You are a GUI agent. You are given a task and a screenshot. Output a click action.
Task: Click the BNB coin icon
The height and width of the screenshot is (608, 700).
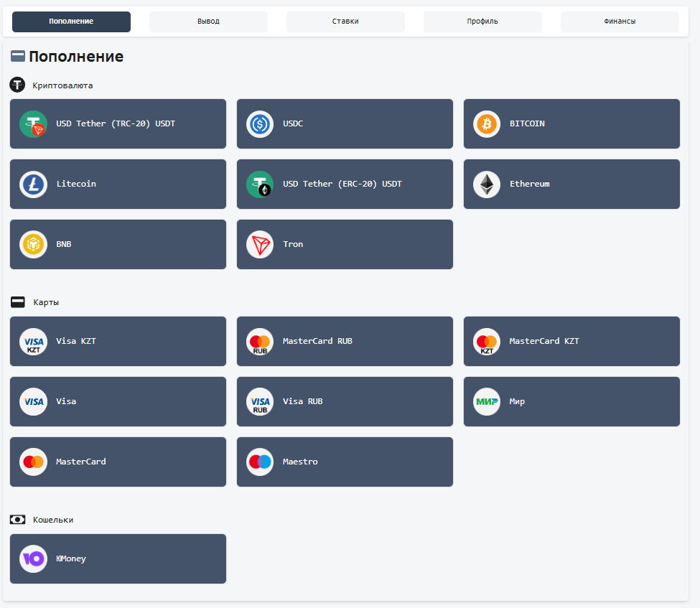click(x=33, y=244)
